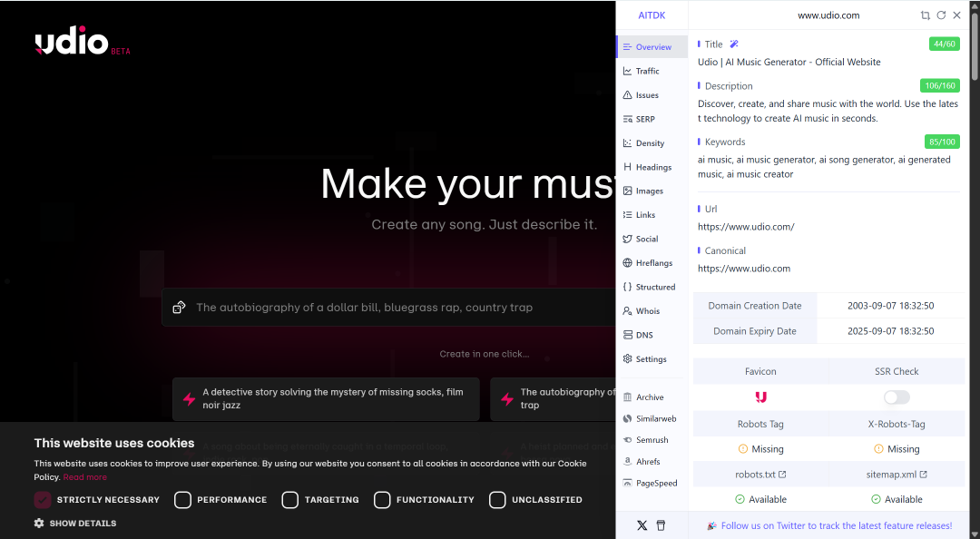
Task: Click the song description input field
Action: pos(388,307)
